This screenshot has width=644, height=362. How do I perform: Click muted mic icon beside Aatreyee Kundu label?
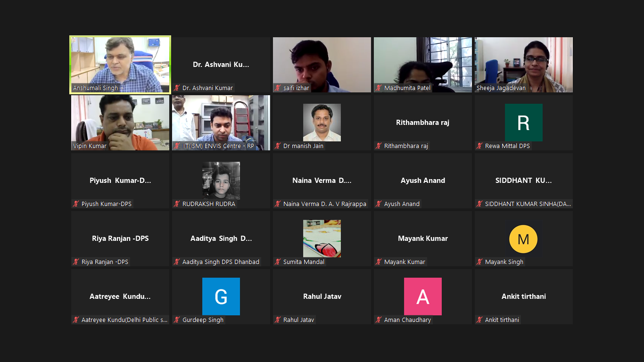76,320
